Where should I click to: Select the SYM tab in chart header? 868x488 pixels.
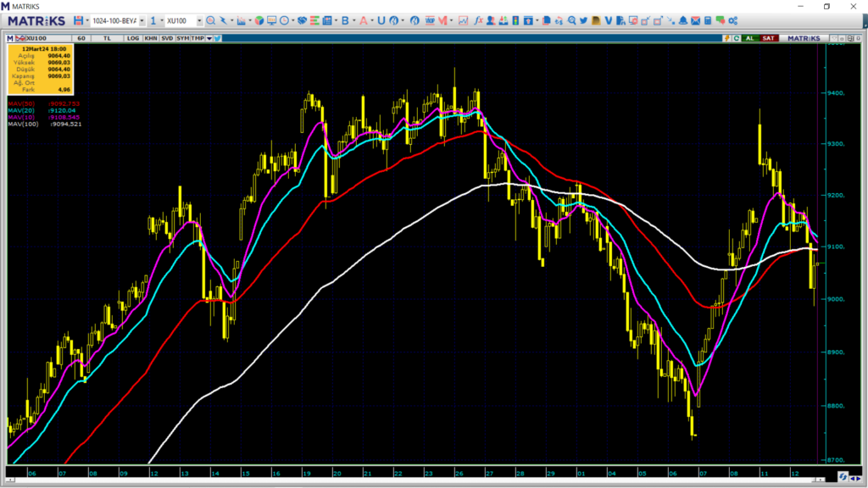pyautogui.click(x=182, y=38)
